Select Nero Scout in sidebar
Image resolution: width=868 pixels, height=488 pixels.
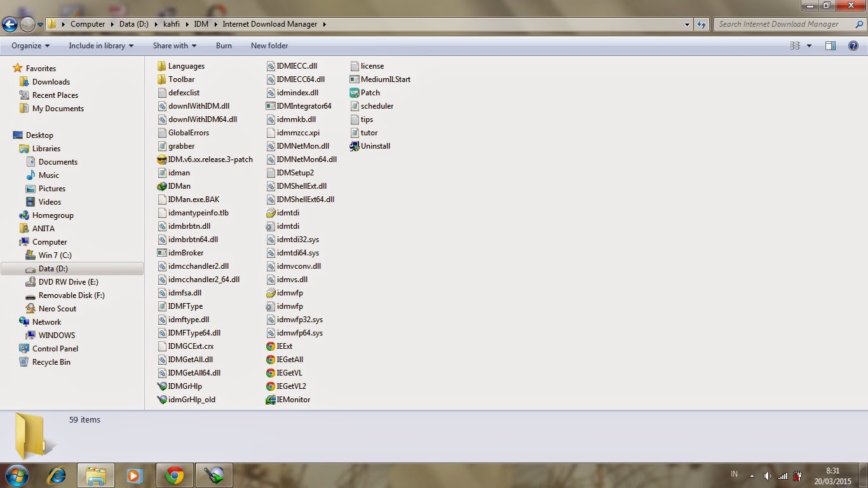pyautogui.click(x=57, y=309)
